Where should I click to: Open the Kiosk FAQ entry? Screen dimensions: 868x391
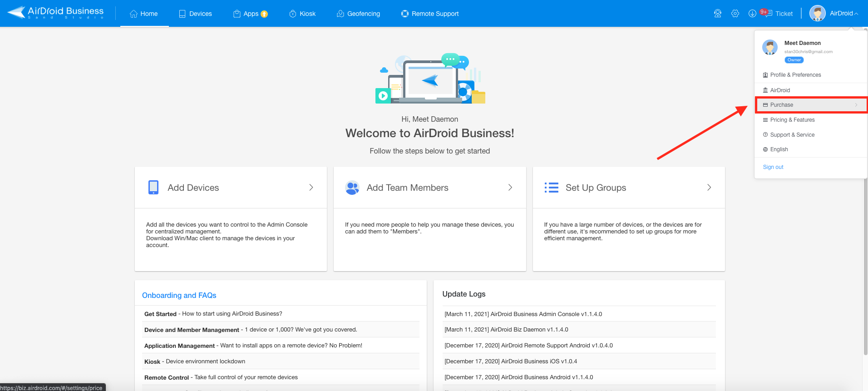[281, 361]
